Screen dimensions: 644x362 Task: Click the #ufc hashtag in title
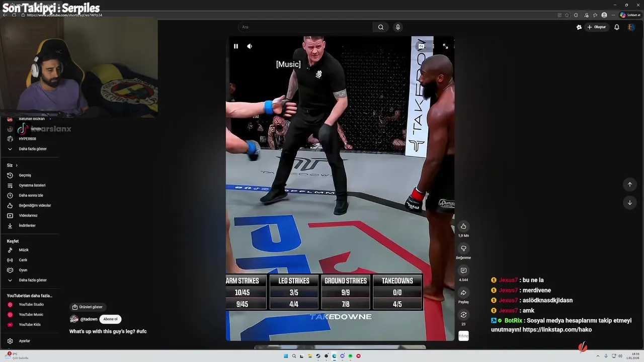click(141, 331)
